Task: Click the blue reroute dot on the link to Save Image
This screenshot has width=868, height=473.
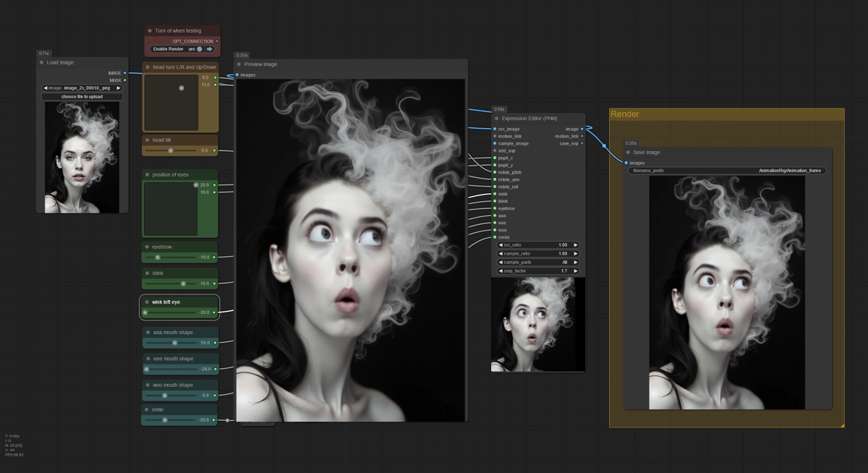Action: tap(605, 145)
